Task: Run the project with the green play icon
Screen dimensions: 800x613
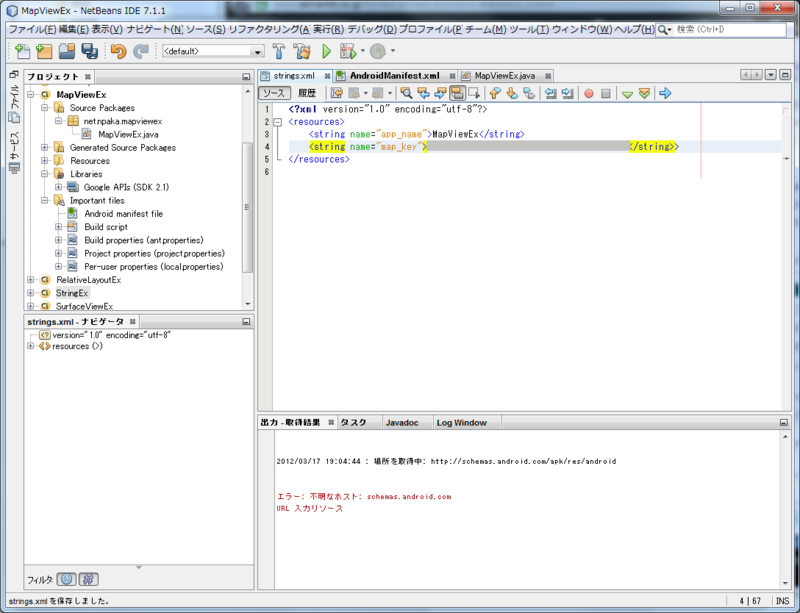Action: click(327, 51)
